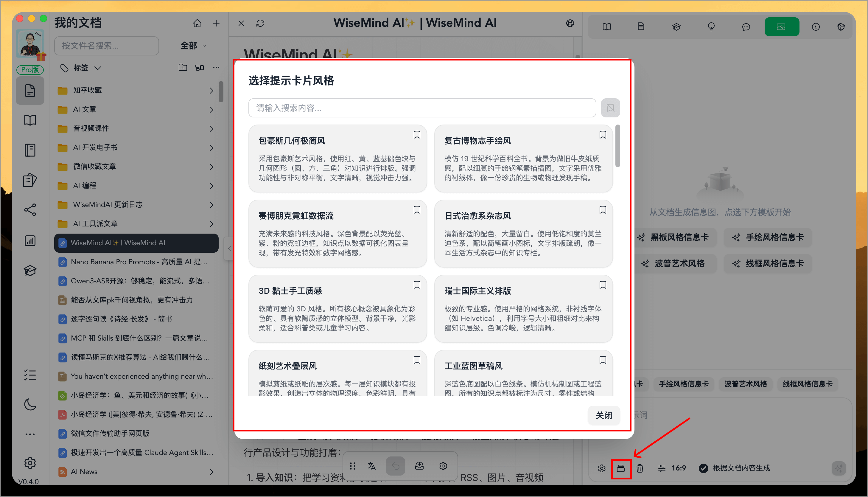
Task: Select the WiseMind AI document in sidebar
Action: point(136,243)
